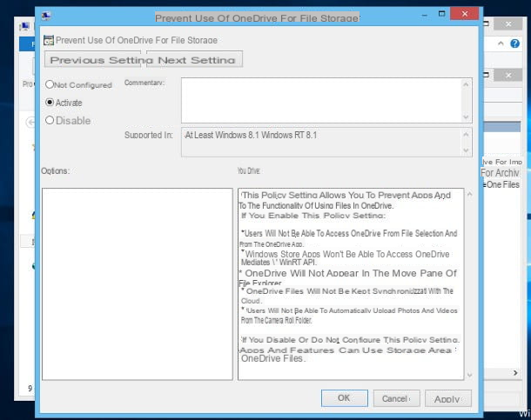Click the background window's title bar icon

click(x=24, y=26)
